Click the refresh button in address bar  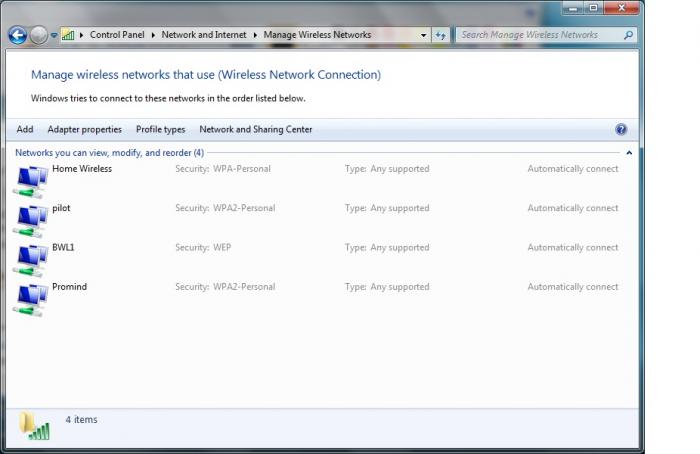pyautogui.click(x=441, y=35)
